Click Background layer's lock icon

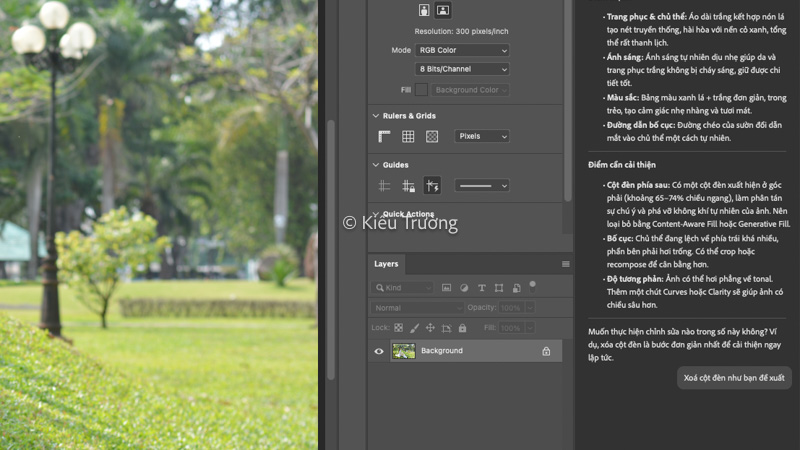546,351
